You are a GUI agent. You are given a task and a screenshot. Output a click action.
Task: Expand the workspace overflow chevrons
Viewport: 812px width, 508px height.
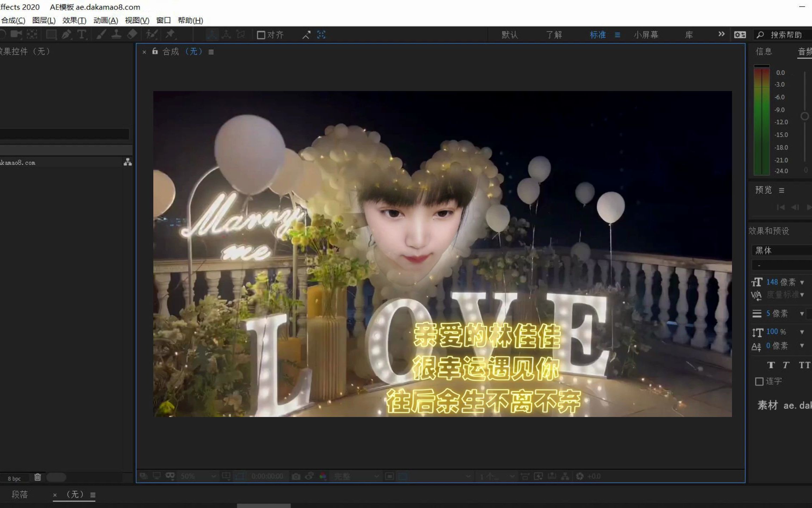click(721, 34)
